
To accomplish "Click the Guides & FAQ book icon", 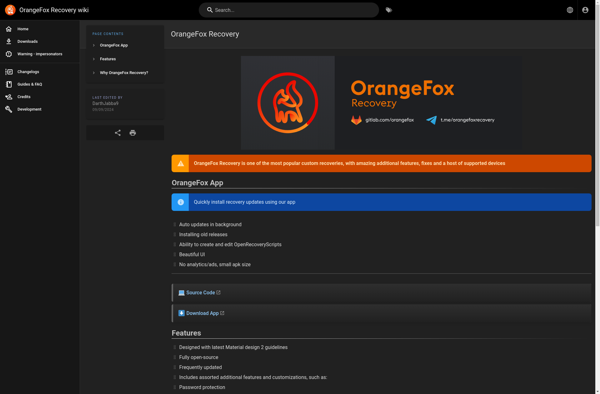I will coord(9,84).
